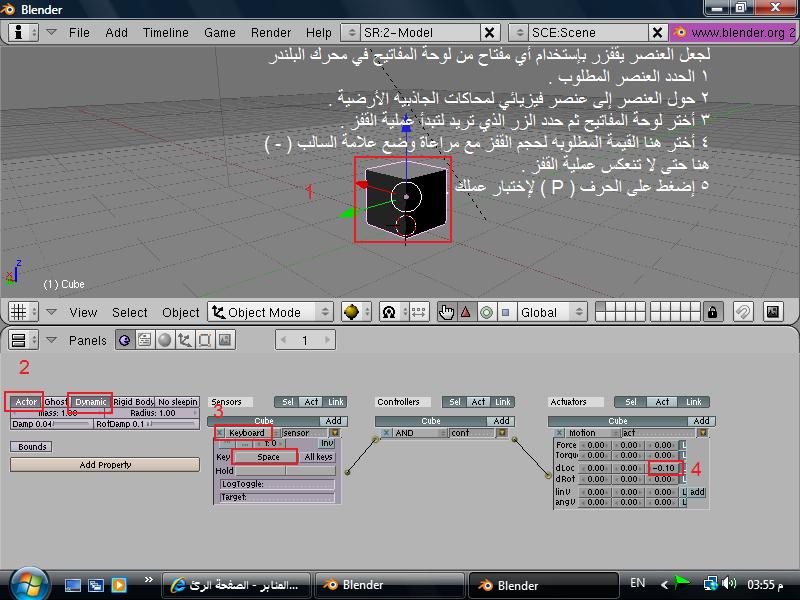Select the translate manipulator triangle icon
The width and height of the screenshot is (800, 600).
click(466, 312)
